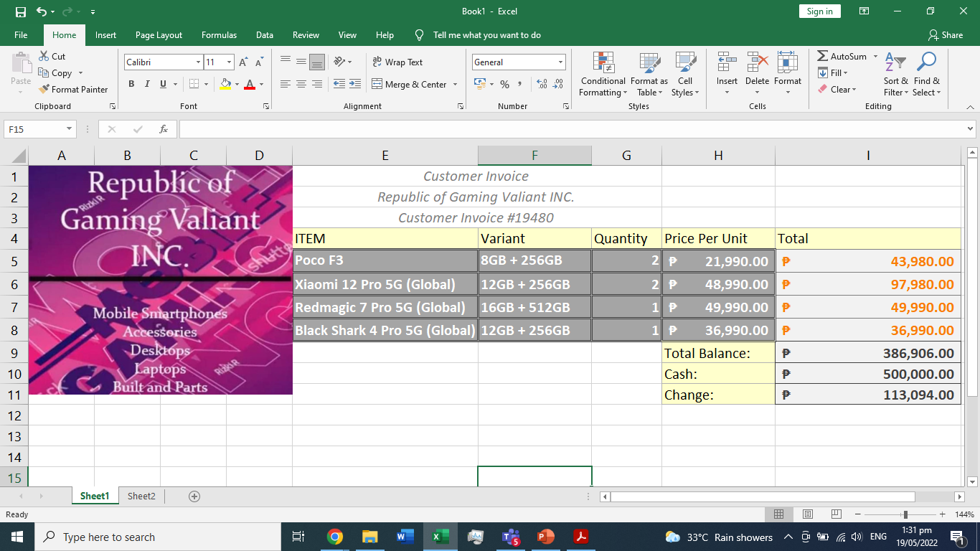Toggle Italic formatting

(x=147, y=84)
